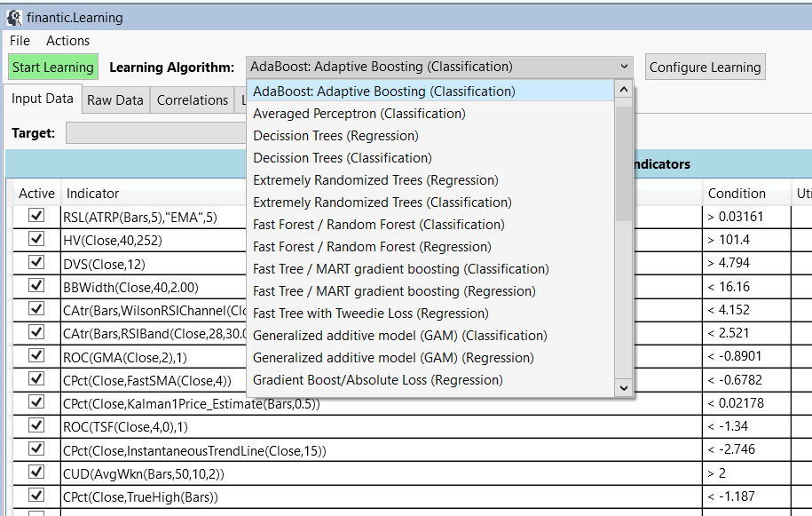Select Averaged Perceptron (Classification) option
This screenshot has height=516, width=812.
click(x=359, y=114)
